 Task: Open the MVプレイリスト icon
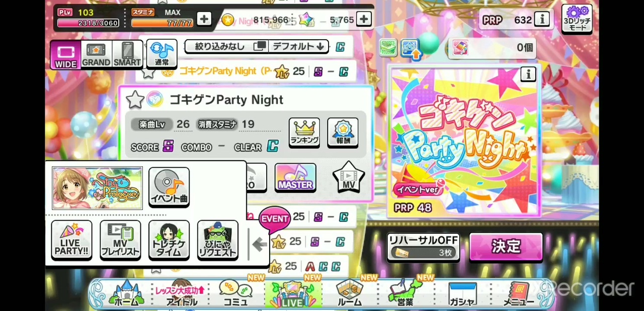[x=120, y=240]
